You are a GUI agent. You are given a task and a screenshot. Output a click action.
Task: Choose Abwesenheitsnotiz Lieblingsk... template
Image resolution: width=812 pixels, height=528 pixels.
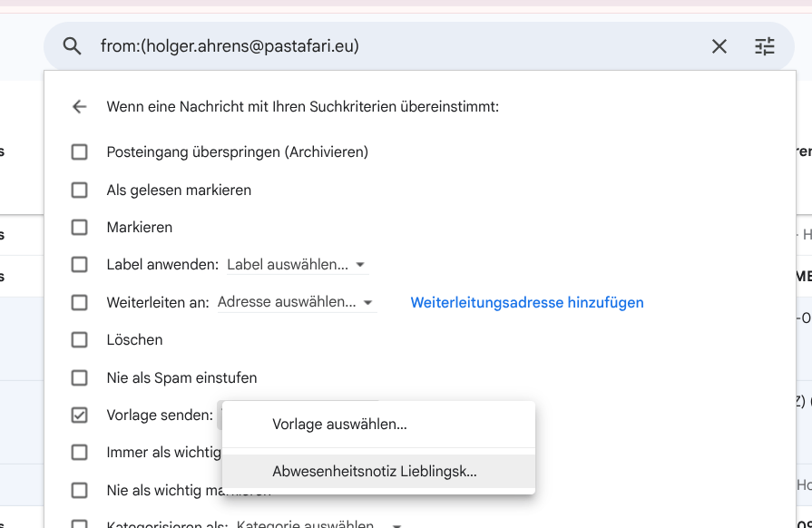374,472
